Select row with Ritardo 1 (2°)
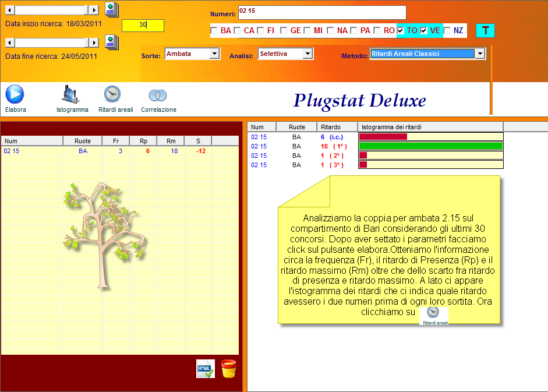Image resolution: width=548 pixels, height=392 pixels. (376, 156)
